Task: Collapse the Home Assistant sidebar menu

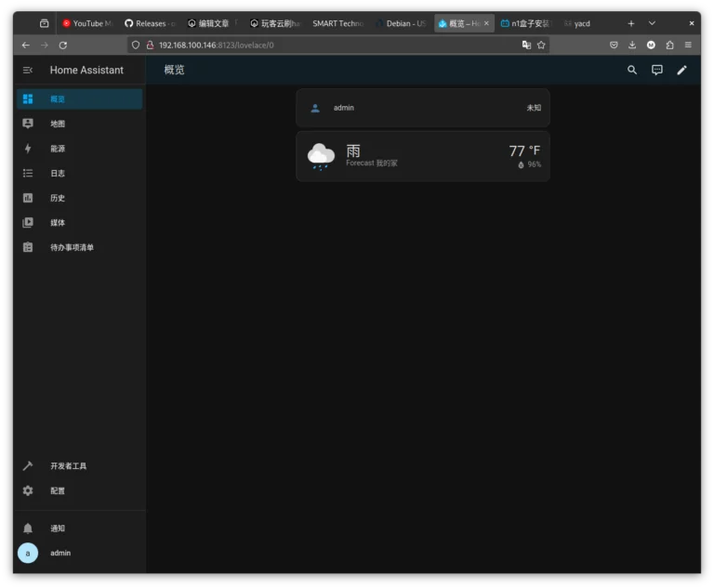Action: [28, 70]
